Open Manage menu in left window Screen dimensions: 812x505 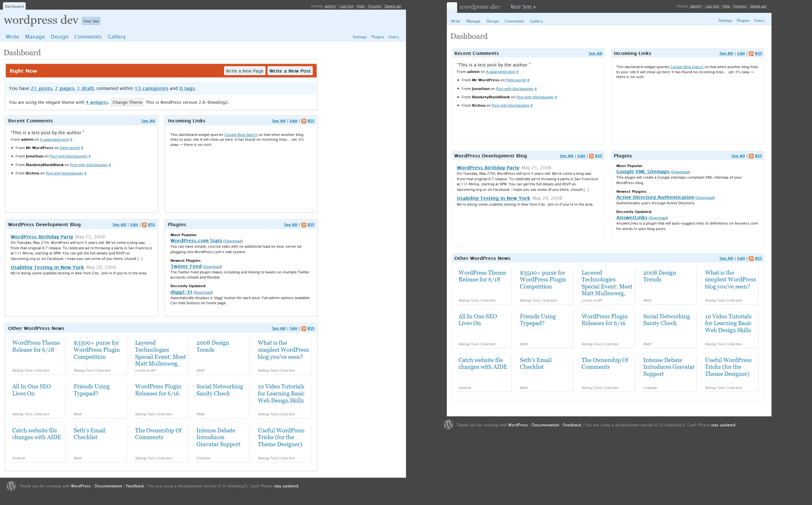coord(35,37)
